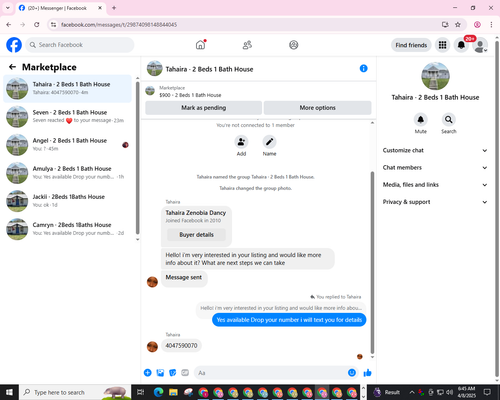The image size is (500, 400).
Task: Send a thumbs-up like
Action: click(x=367, y=373)
